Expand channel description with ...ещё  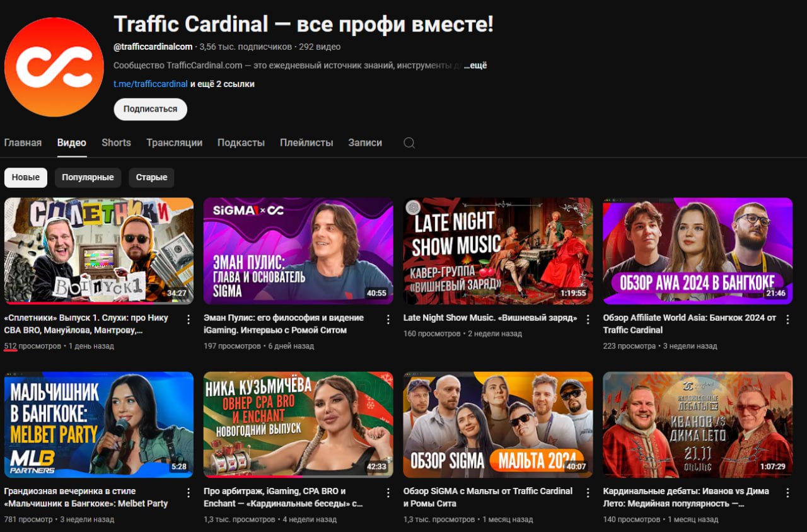[475, 66]
